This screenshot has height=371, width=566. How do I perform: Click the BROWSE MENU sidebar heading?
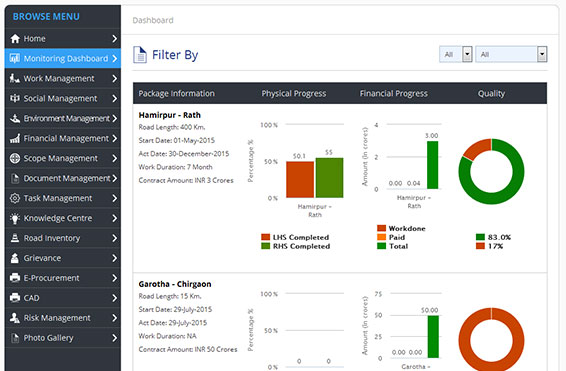(x=46, y=17)
